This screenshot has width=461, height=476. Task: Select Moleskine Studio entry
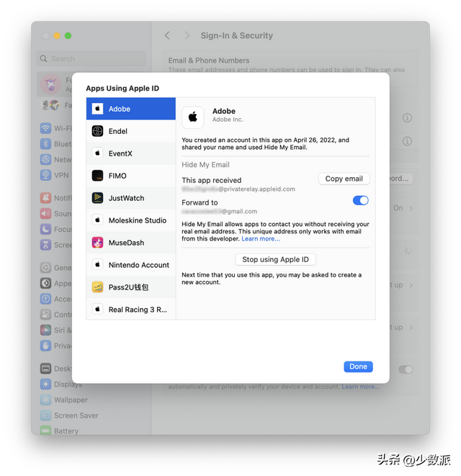[x=131, y=220]
